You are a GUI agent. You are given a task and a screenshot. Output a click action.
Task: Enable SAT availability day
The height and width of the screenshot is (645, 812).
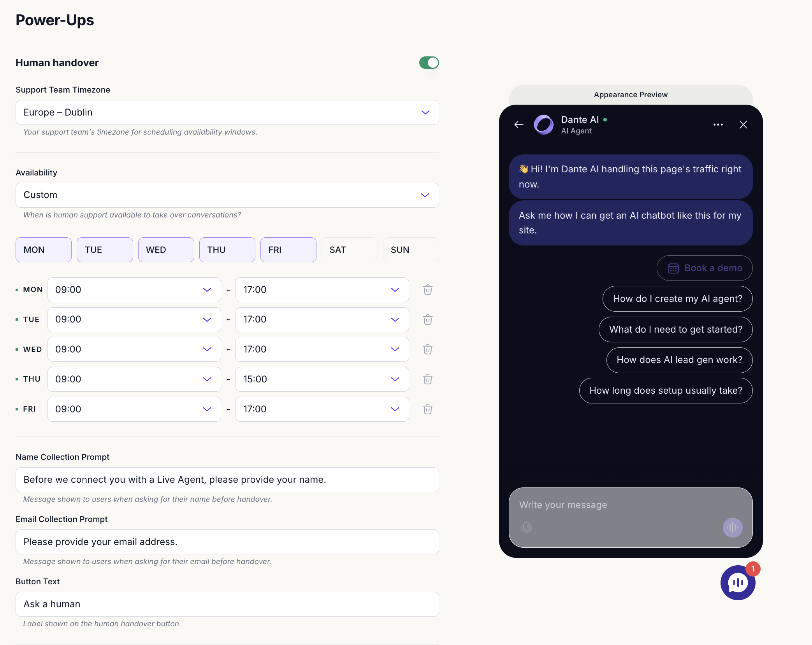point(349,250)
